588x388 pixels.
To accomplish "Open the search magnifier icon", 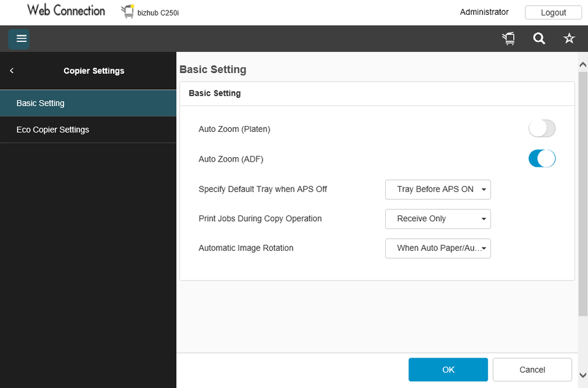I will [x=539, y=39].
